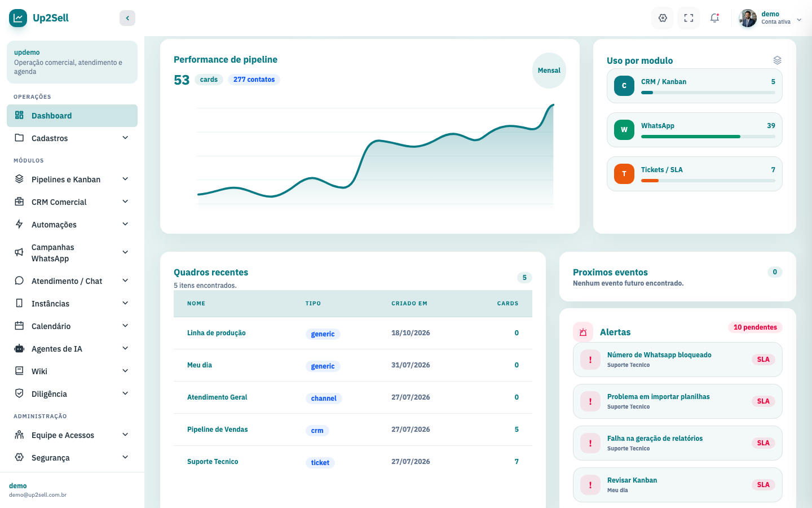Open the Pipeline de Vendas board link
This screenshot has height=508, width=812.
[x=218, y=430]
